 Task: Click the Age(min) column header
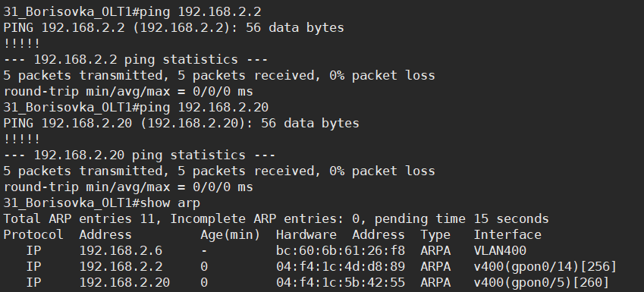[x=231, y=235]
